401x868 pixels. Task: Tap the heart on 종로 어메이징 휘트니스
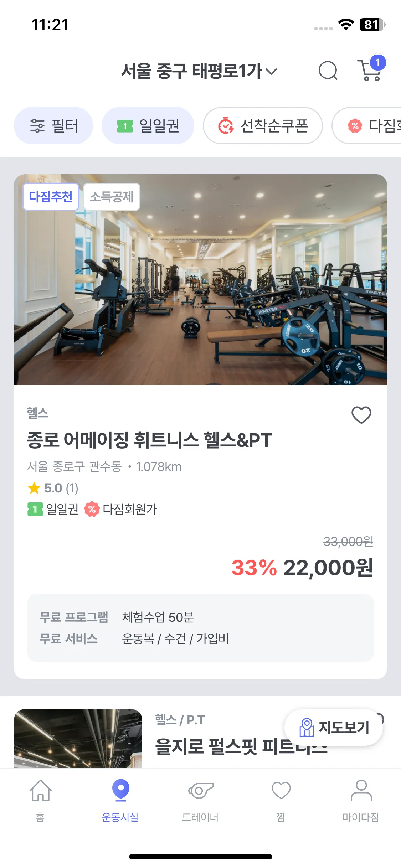click(x=361, y=415)
